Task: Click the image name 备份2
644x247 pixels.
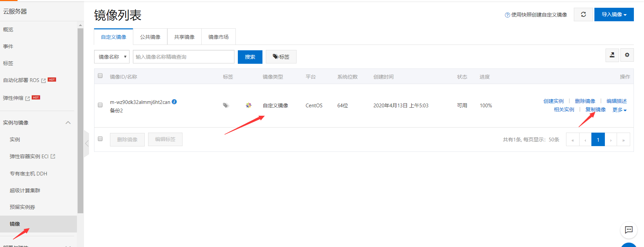Action: tap(116, 110)
